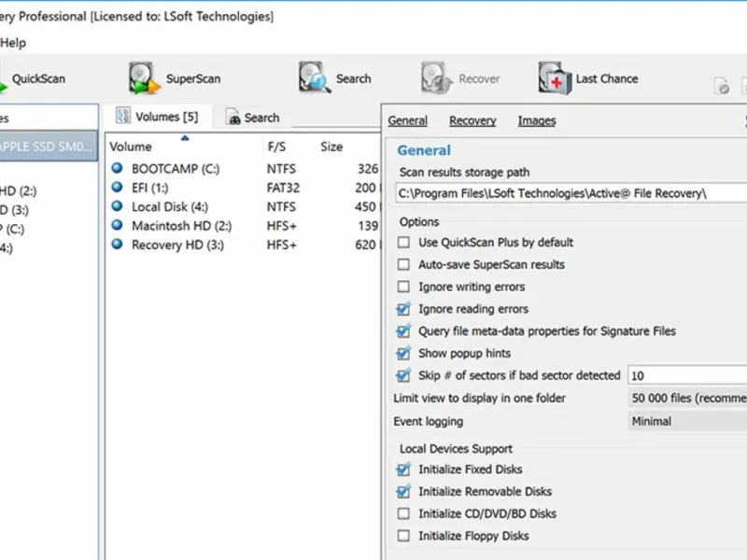This screenshot has width=747, height=560.
Task: Uncheck Initialize Fixed Disks
Action: click(x=403, y=469)
